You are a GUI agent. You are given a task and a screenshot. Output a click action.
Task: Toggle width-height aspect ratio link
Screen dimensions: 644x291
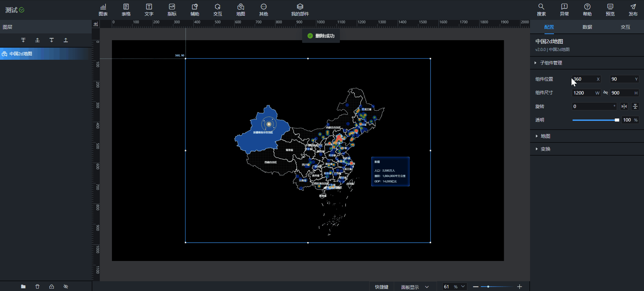coord(606,93)
